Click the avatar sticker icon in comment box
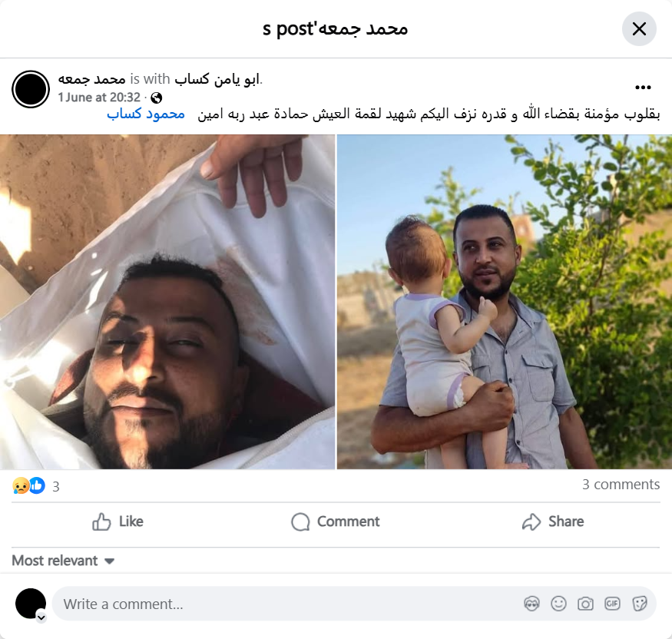The height and width of the screenshot is (639, 672). pyautogui.click(x=531, y=604)
